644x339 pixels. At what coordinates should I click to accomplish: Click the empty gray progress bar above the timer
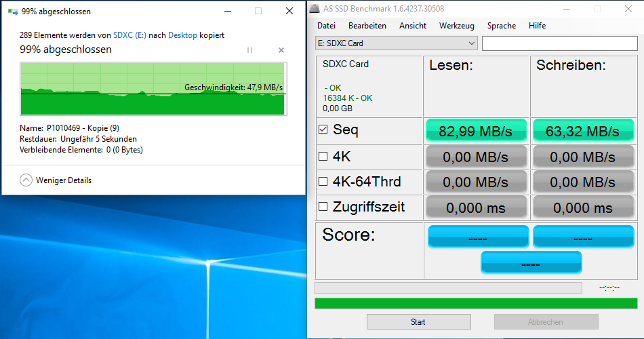(x=449, y=287)
